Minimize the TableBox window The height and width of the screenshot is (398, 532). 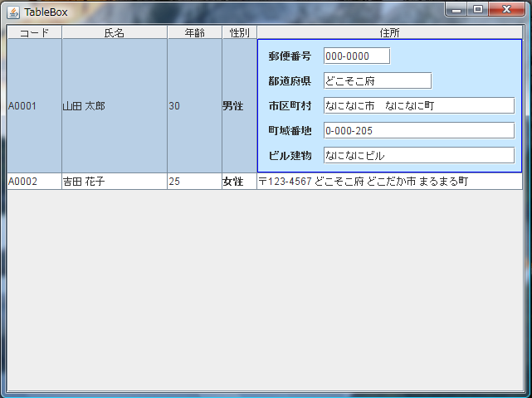tap(456, 9)
